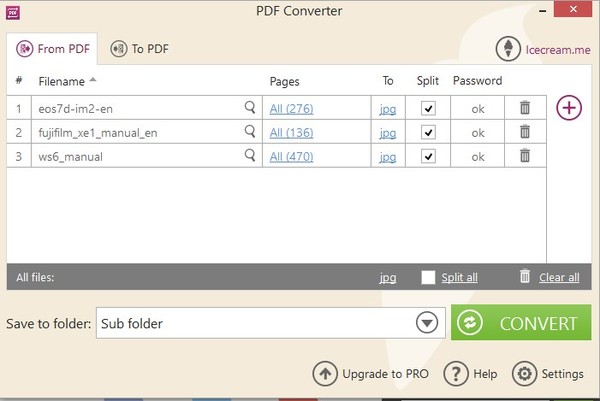Click the add file plus icon
The image size is (600, 401).
pos(569,108)
